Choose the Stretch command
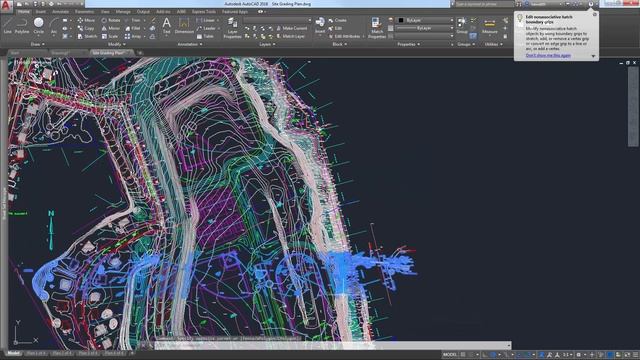This screenshot has width=640, height=360. pos(87,36)
